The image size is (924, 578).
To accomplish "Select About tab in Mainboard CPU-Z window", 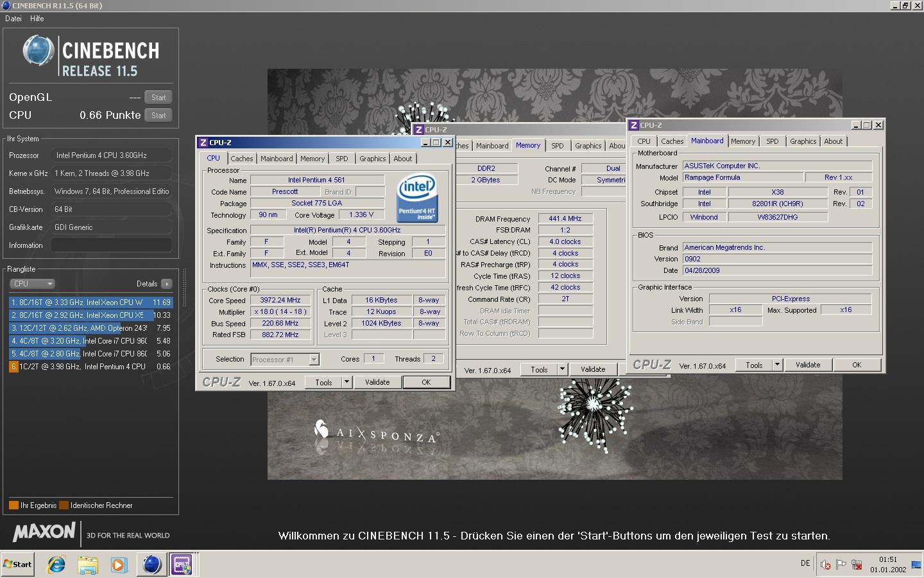I will [x=834, y=141].
